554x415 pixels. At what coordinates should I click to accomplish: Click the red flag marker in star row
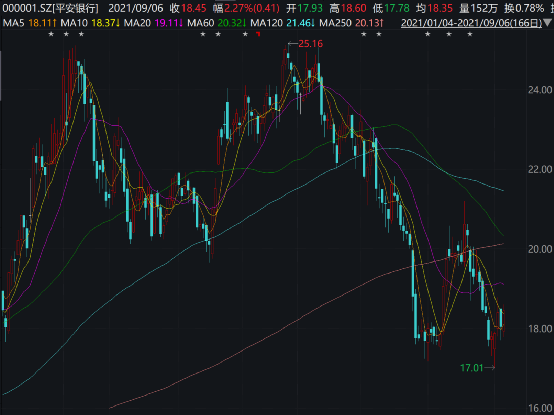(258, 34)
